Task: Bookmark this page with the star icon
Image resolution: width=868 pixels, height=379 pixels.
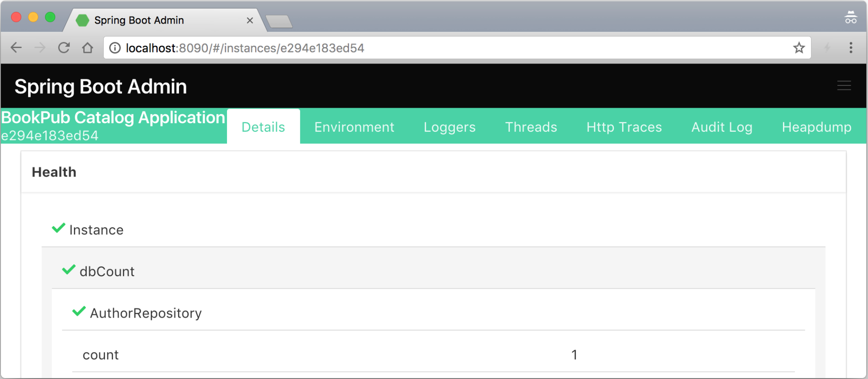Action: point(799,48)
